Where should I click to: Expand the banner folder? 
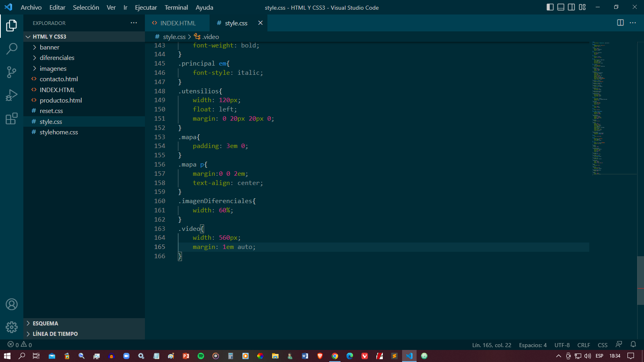coord(84,47)
